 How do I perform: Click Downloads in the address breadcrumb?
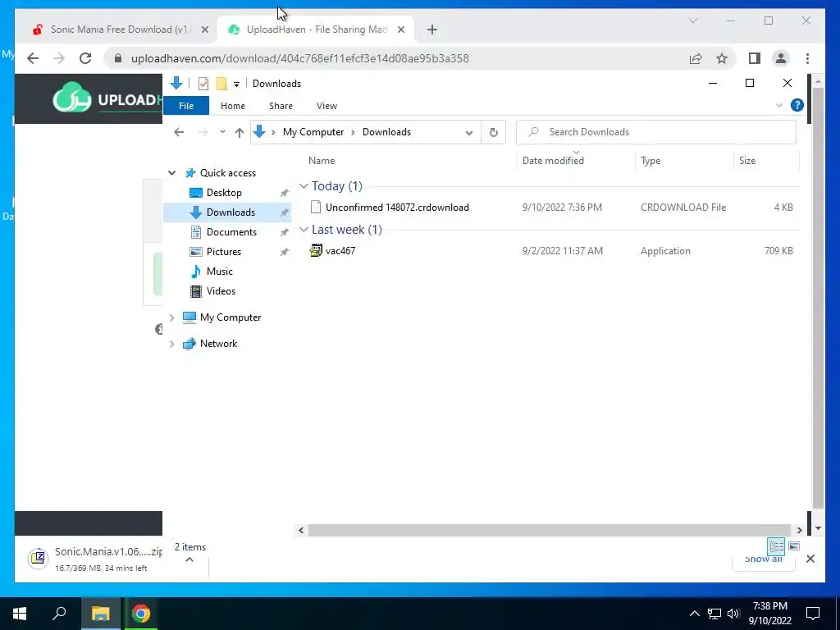386,132
